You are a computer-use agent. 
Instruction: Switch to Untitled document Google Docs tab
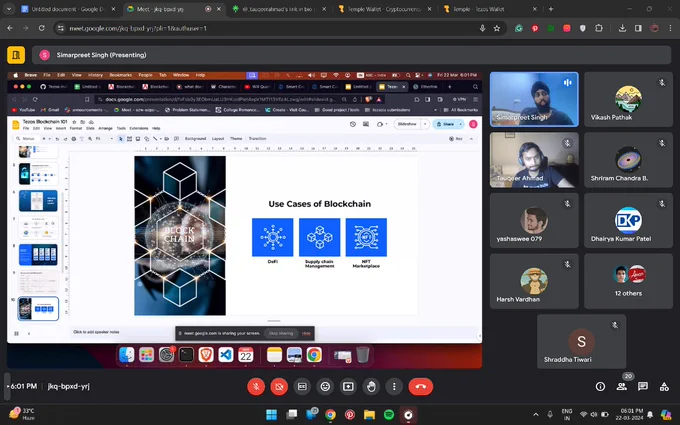[x=68, y=9]
